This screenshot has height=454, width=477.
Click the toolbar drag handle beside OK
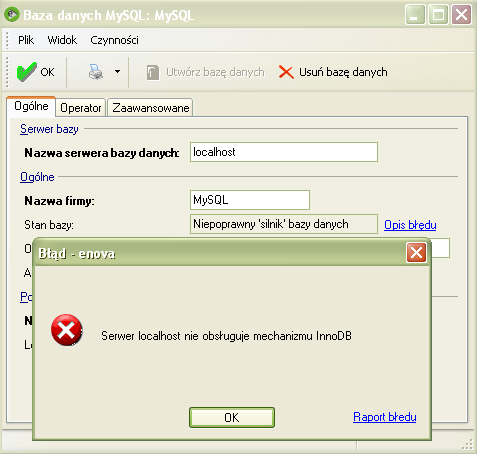(8, 72)
